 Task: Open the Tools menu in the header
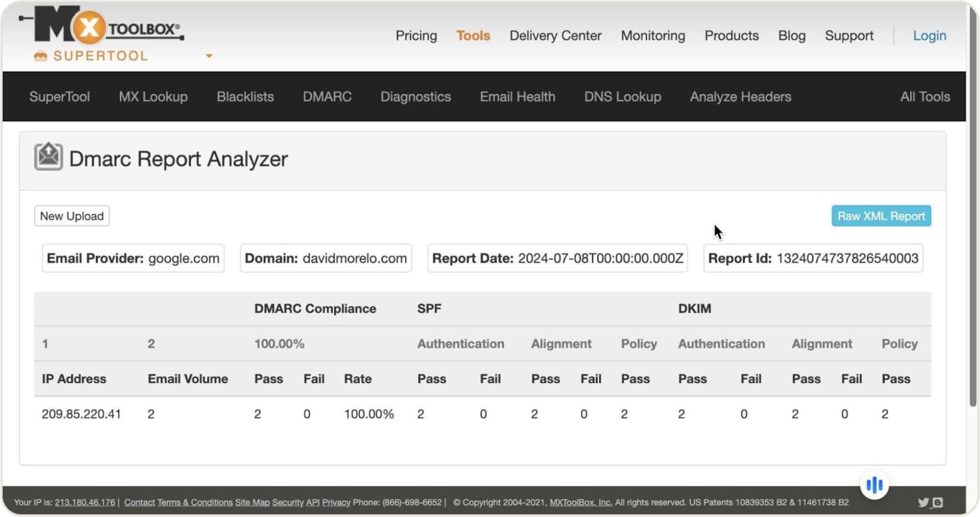[x=473, y=36]
